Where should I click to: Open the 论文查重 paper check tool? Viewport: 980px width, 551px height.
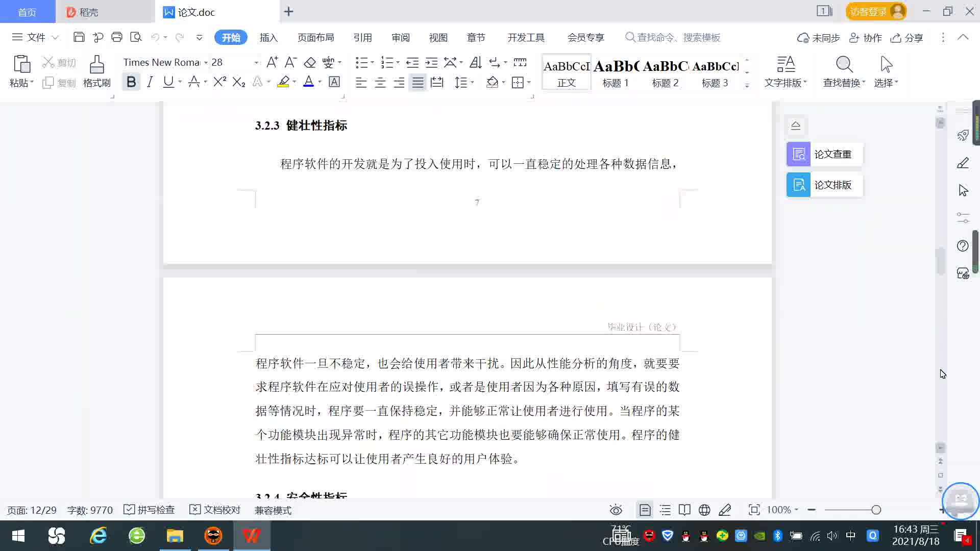click(x=824, y=154)
